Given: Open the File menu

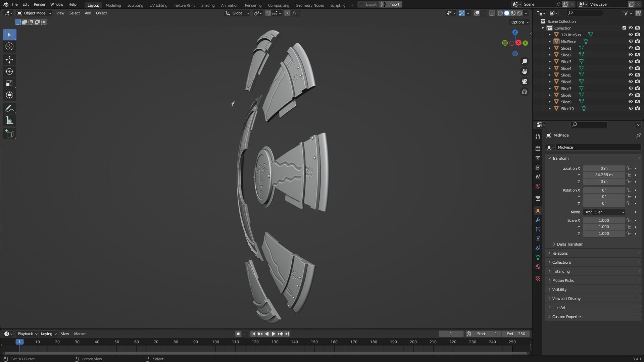Looking at the screenshot, I should coord(14,4).
